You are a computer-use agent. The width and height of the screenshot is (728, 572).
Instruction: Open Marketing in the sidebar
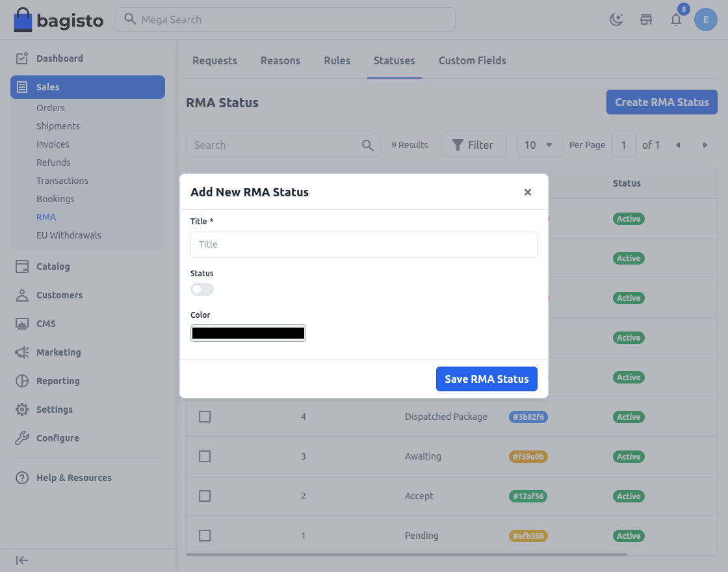click(88, 352)
